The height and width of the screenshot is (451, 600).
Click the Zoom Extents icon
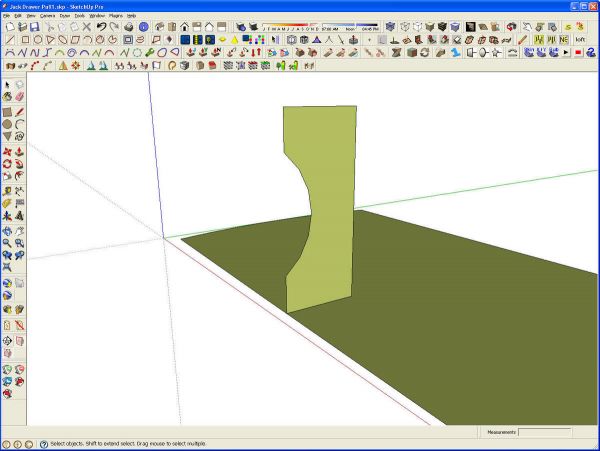[7, 267]
